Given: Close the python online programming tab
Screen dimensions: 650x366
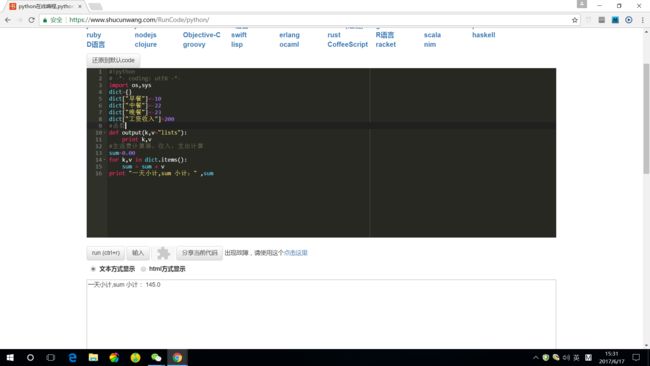Looking at the screenshot, I should click(x=80, y=6).
